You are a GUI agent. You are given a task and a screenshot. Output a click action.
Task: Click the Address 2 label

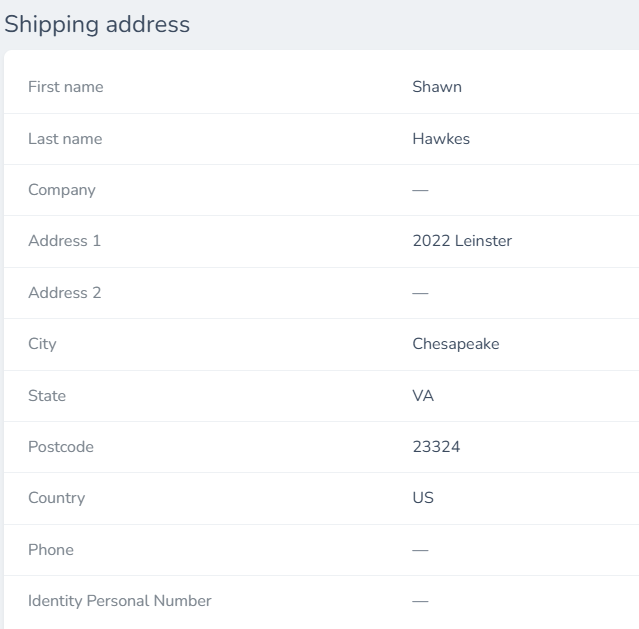[64, 293]
